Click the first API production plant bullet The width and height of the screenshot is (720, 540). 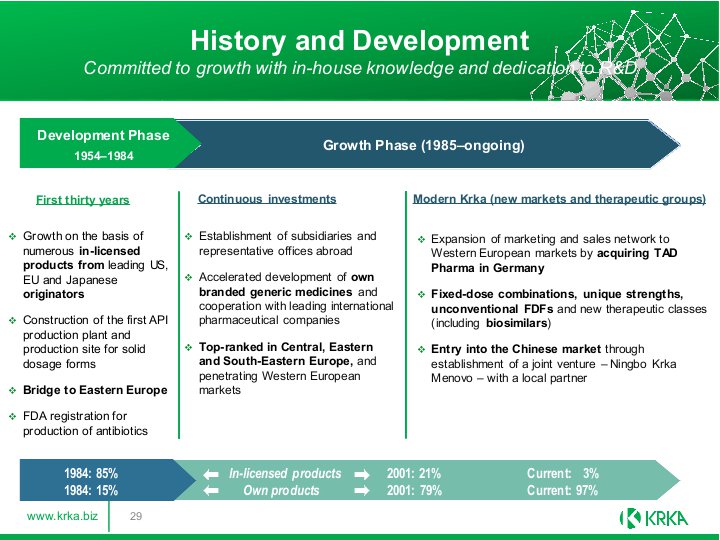click(x=95, y=342)
